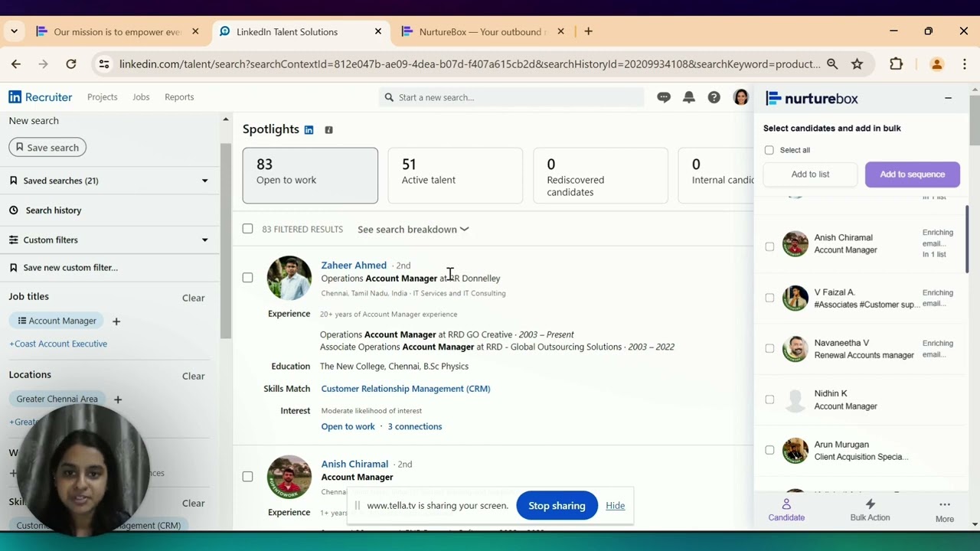Click Stop sharing button

pyautogui.click(x=557, y=506)
